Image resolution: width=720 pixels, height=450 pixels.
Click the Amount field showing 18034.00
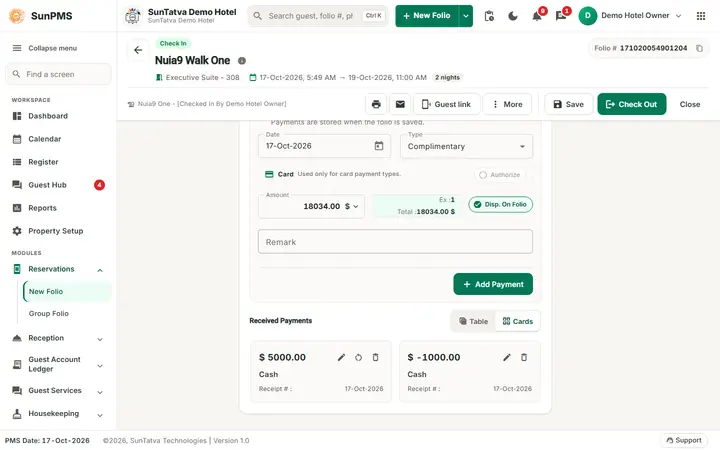311,207
